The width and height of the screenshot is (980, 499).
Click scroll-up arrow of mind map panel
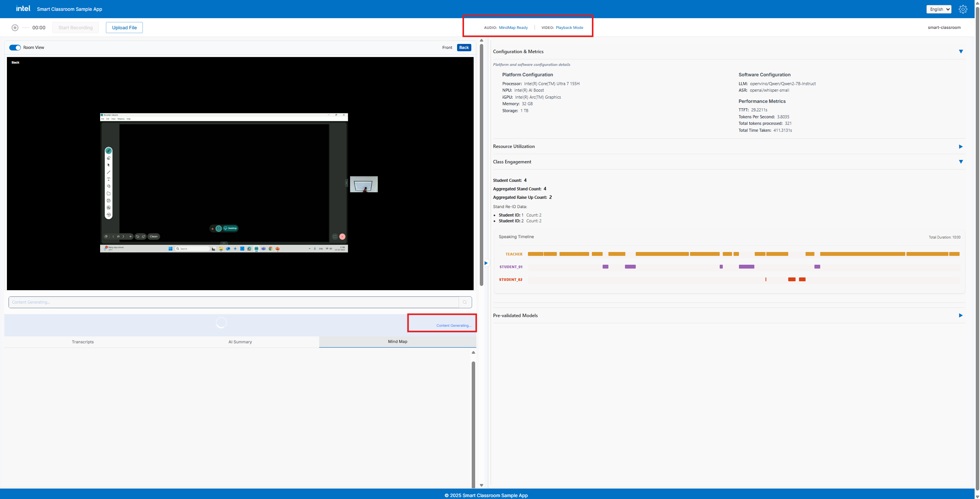[473, 352]
